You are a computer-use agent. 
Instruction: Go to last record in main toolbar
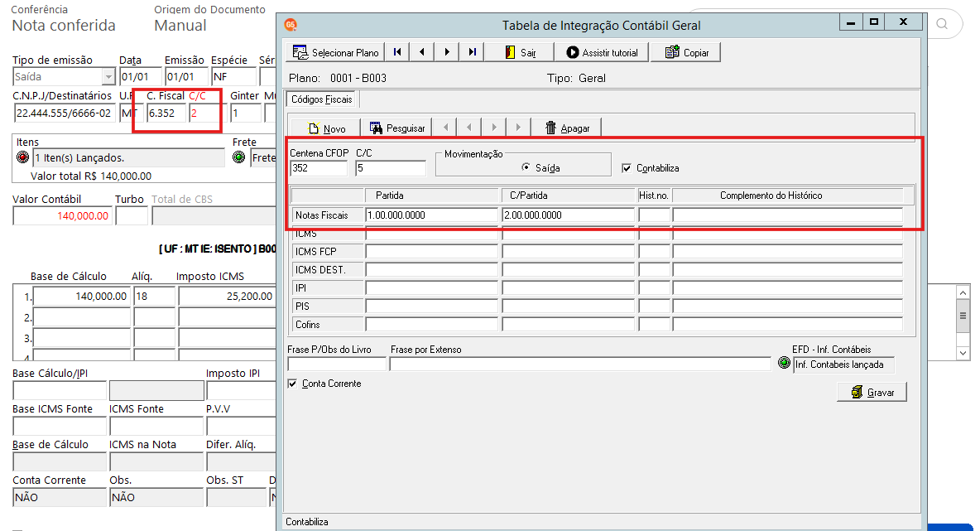click(x=473, y=52)
